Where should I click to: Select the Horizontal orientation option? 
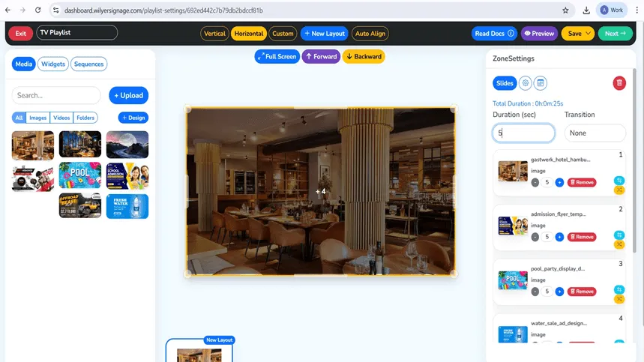click(248, 33)
